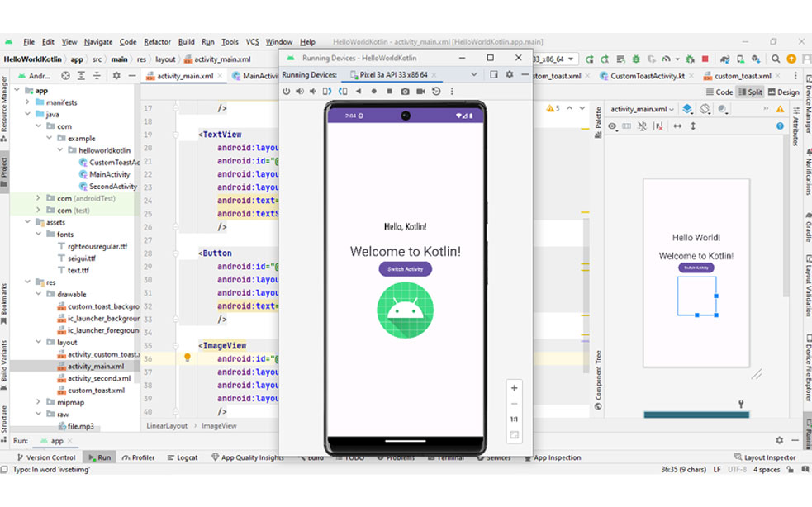
Task: Tap Switch Activity button in emulator
Action: pos(405,269)
